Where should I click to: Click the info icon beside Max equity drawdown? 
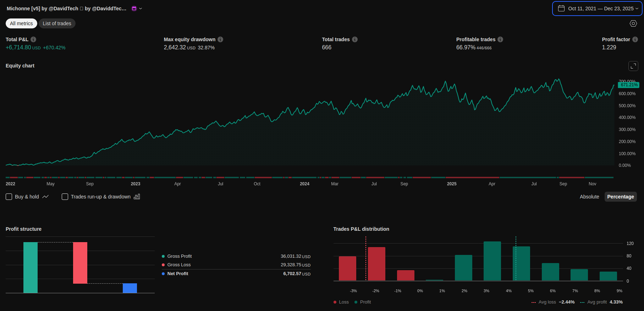pos(220,39)
